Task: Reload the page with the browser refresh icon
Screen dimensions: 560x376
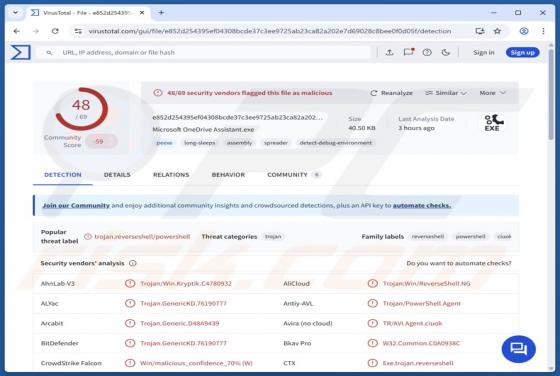Action: pyautogui.click(x=55, y=31)
